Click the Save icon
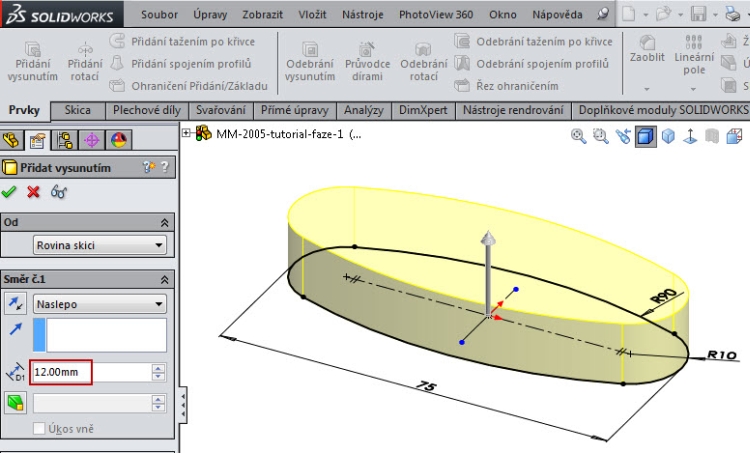Screen dimensions: 750x453 click(698, 14)
